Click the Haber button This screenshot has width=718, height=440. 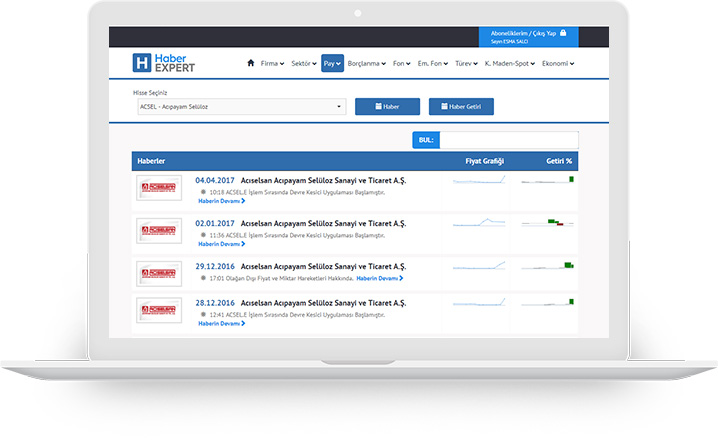387,107
